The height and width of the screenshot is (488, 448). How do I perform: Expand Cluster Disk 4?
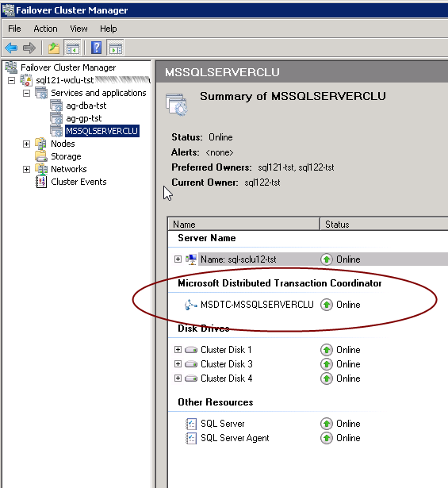178,378
